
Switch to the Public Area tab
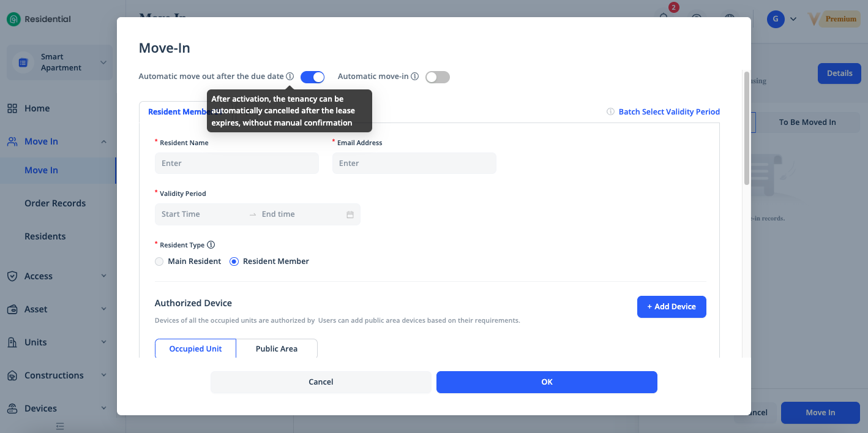(x=277, y=348)
